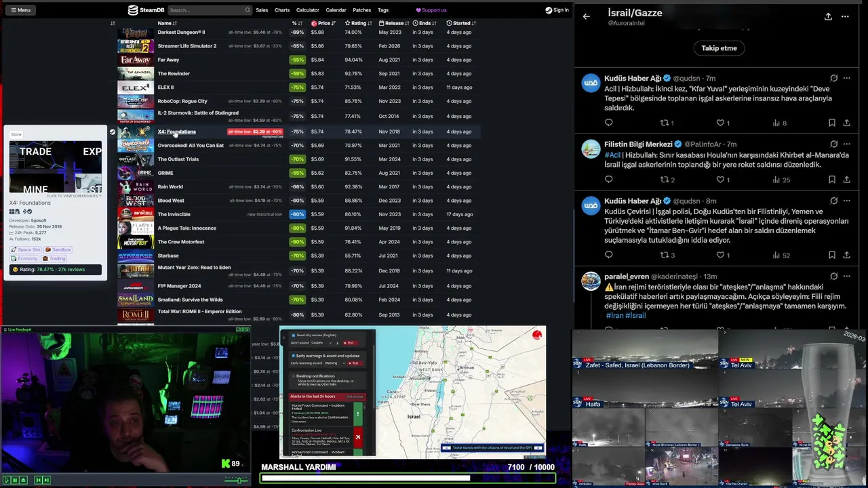Click the share icon in list header
868x488 pixels.
pos(828,16)
